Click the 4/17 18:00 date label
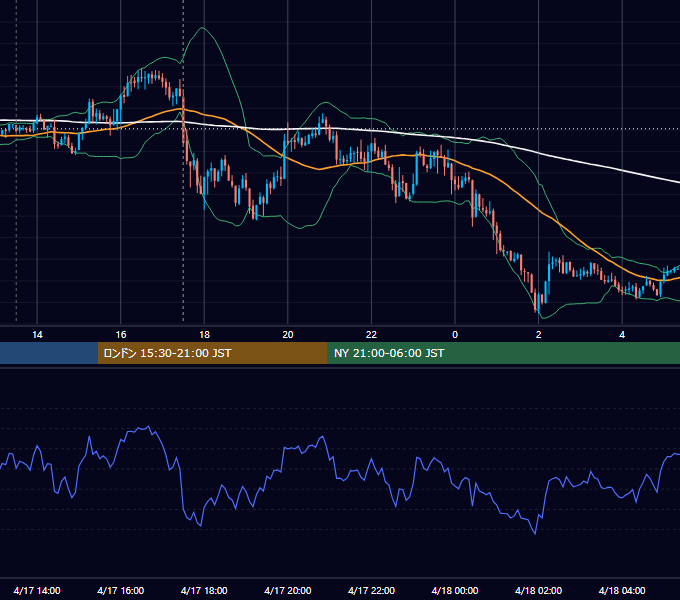Image resolution: width=680 pixels, height=600 pixels. (204, 590)
